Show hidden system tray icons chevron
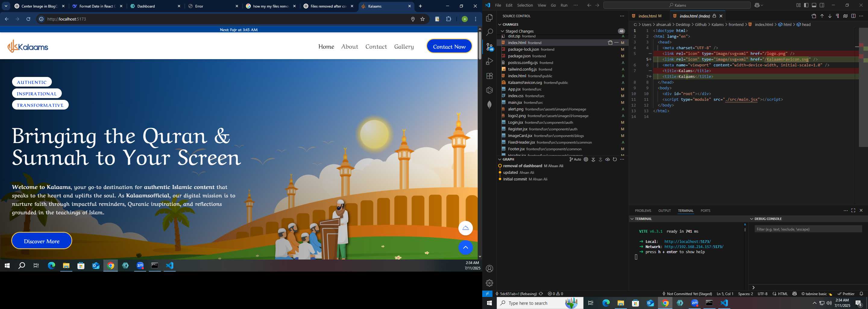The image size is (868, 309). [814, 303]
